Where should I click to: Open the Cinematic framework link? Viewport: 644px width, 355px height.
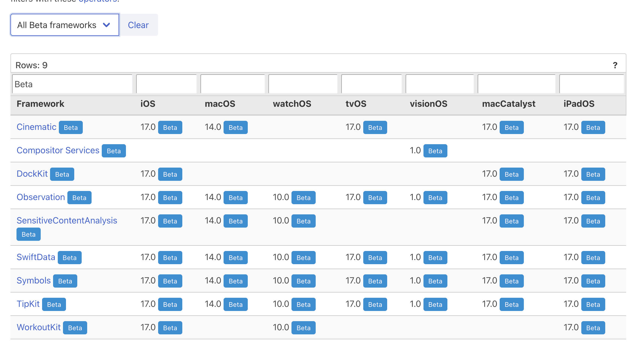pos(36,127)
